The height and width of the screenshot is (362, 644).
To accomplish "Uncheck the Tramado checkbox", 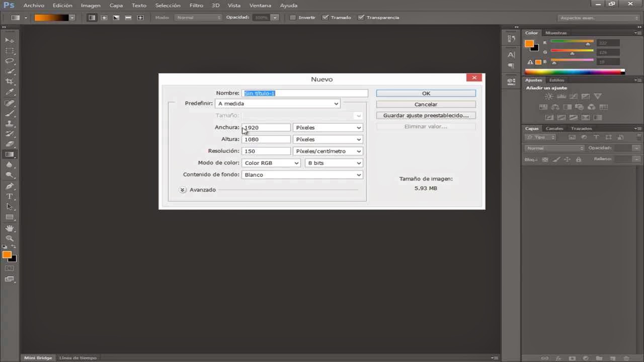I will click(326, 18).
